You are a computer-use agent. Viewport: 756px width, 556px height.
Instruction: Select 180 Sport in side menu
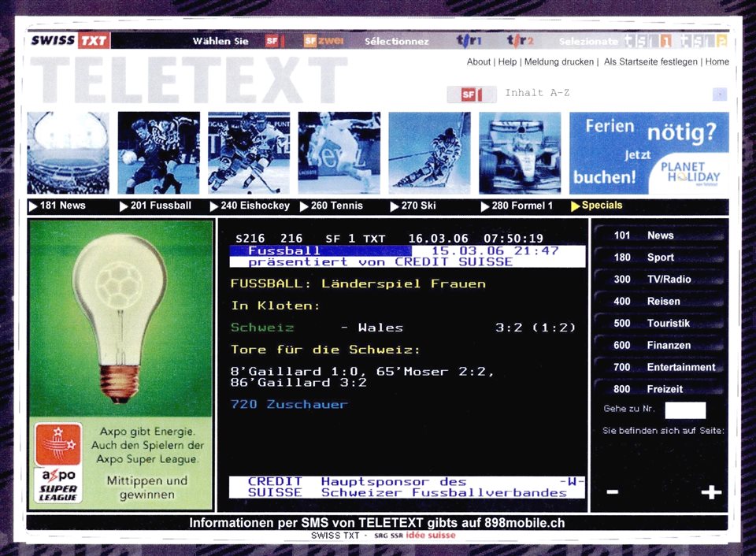point(660,258)
